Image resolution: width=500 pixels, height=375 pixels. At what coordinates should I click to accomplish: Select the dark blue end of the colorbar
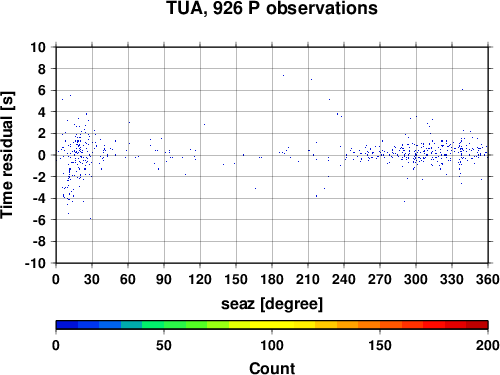click(x=67, y=325)
